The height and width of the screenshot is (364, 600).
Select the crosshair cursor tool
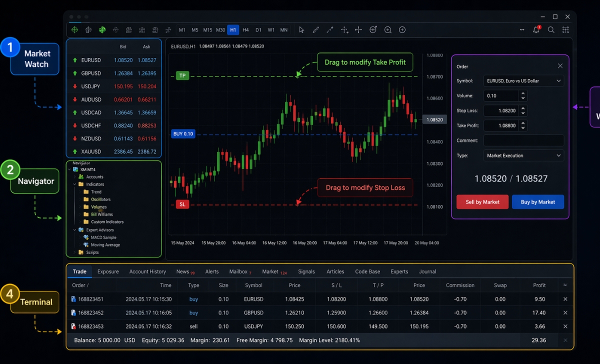(358, 29)
